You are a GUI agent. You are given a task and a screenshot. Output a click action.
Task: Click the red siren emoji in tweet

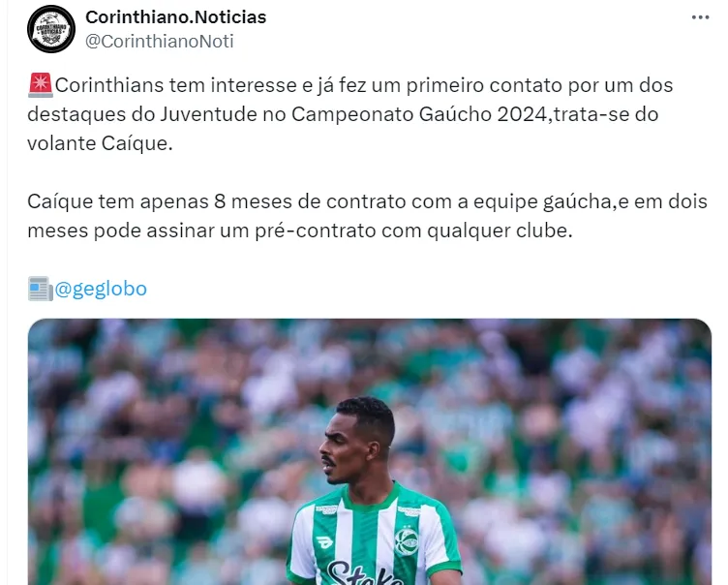click(x=41, y=85)
